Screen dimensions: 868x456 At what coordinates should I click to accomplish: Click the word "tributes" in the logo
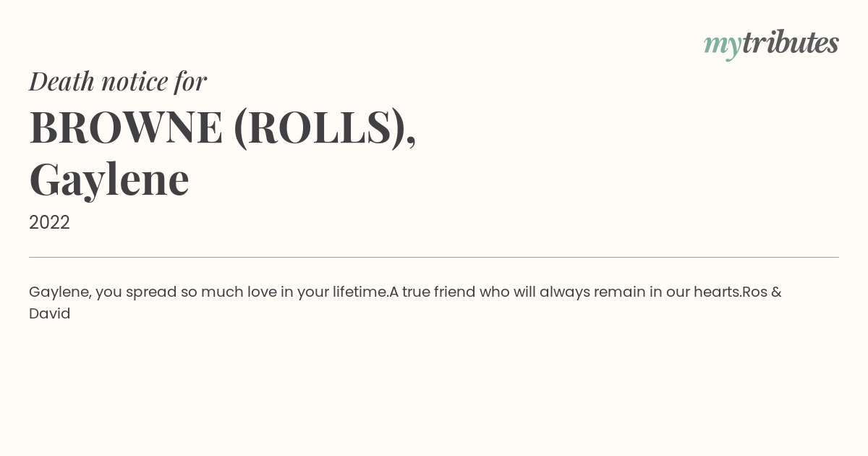pyautogui.click(x=790, y=43)
